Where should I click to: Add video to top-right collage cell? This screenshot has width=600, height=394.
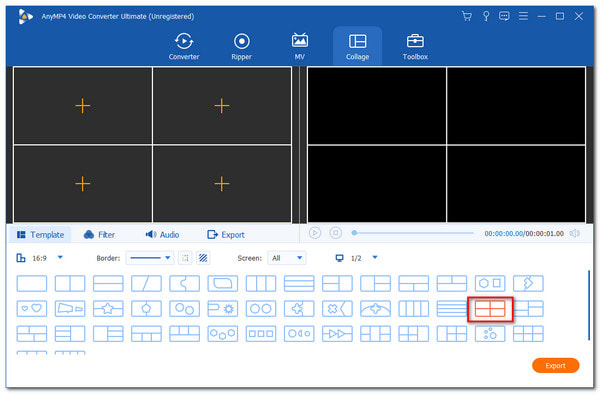click(222, 106)
